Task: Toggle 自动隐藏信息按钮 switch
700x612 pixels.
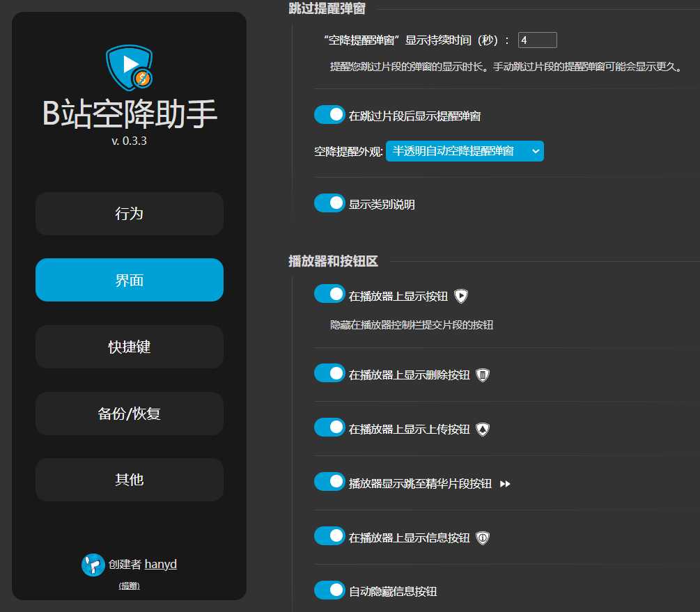Action: tap(329, 590)
